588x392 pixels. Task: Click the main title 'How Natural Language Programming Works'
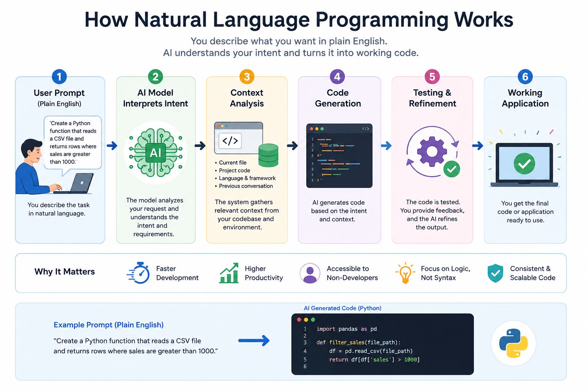pos(299,20)
